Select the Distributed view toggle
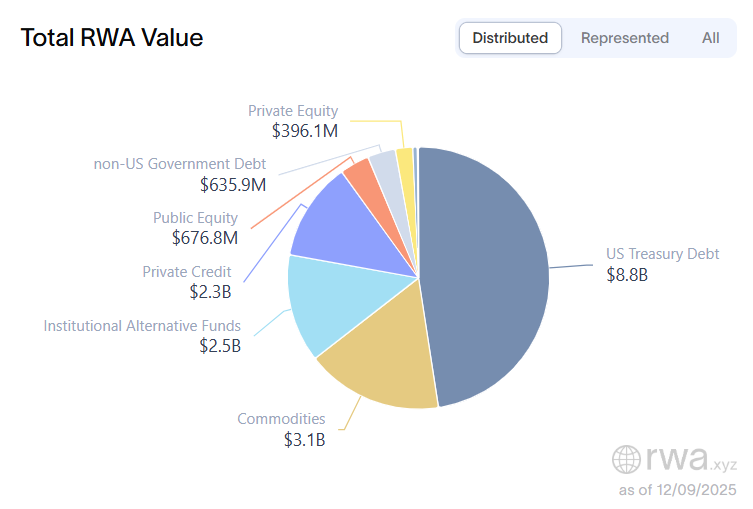The height and width of the screenshot is (509, 753). point(510,38)
